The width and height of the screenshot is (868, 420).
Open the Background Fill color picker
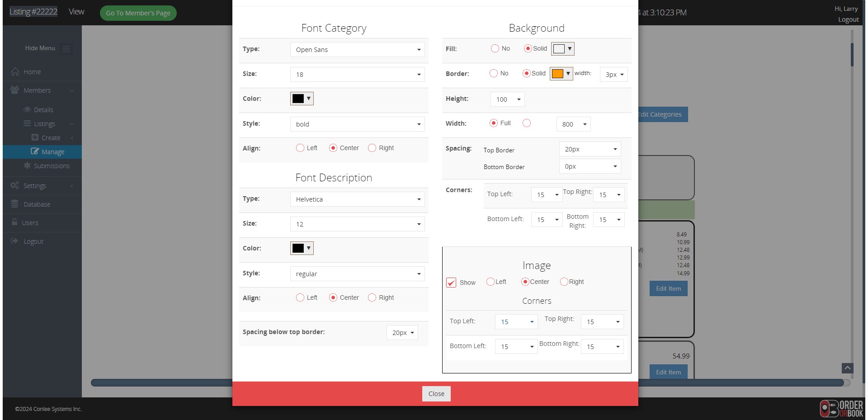click(563, 49)
